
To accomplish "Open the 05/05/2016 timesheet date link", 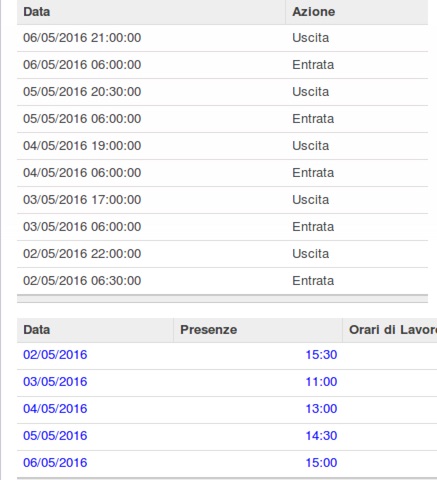I will [55, 436].
